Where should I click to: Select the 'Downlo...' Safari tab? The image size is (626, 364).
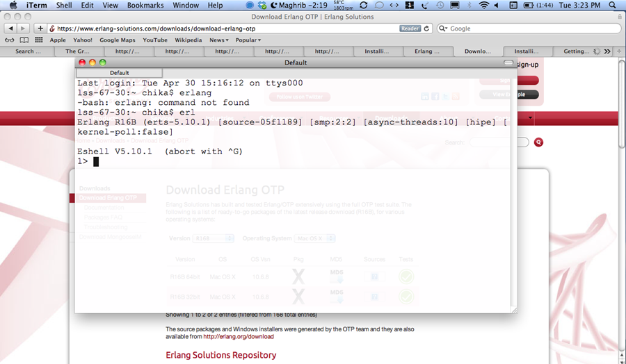click(x=477, y=51)
